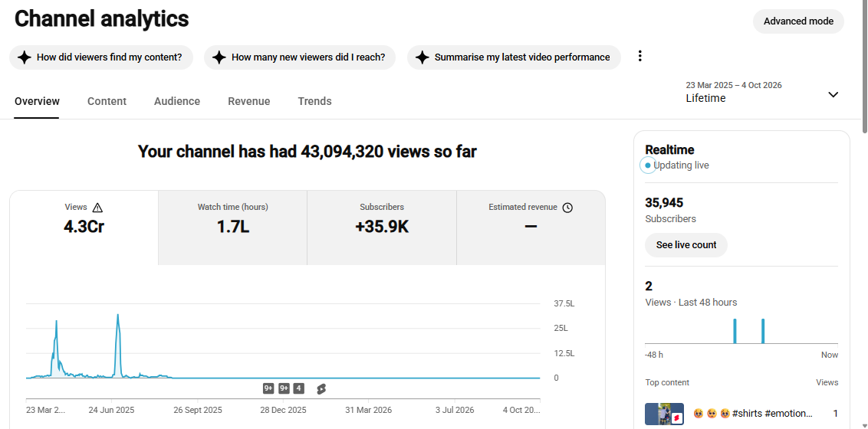Click the first bar in realtime chart
This screenshot has width=868, height=429.
735,331
